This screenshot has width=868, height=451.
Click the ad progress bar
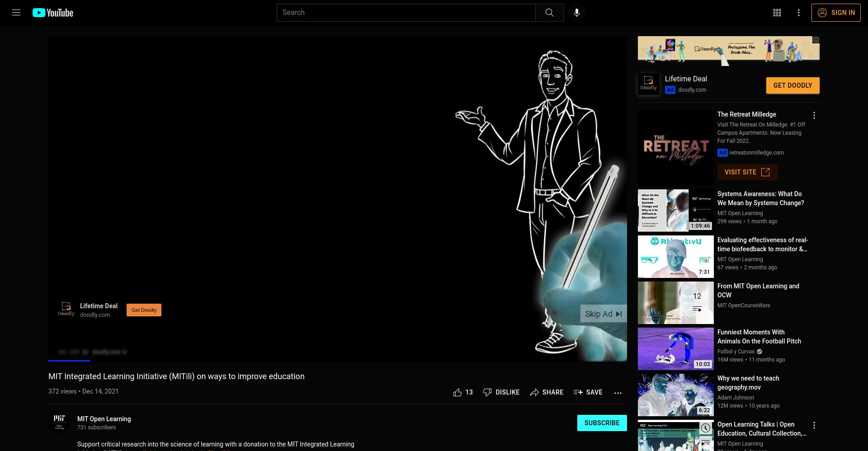click(338, 360)
